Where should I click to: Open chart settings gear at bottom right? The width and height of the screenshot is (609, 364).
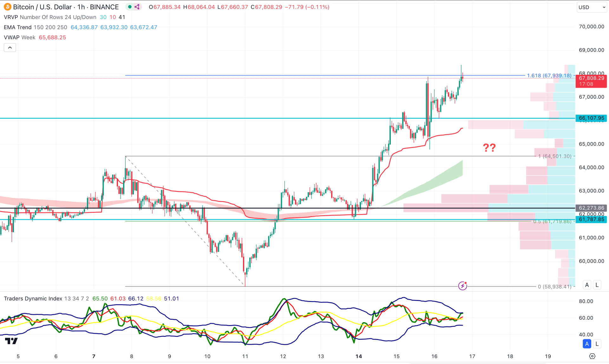[592, 356]
